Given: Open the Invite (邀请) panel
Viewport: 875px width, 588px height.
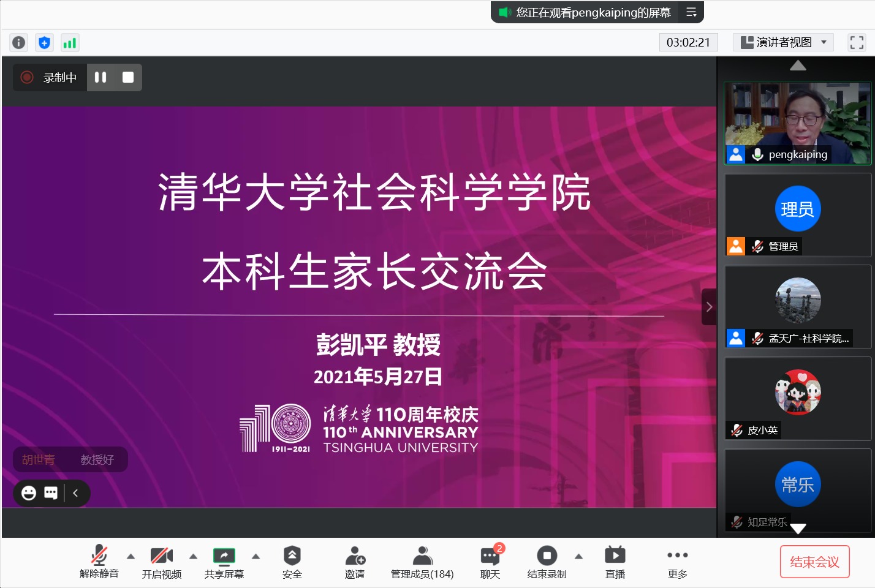Looking at the screenshot, I should click(355, 562).
